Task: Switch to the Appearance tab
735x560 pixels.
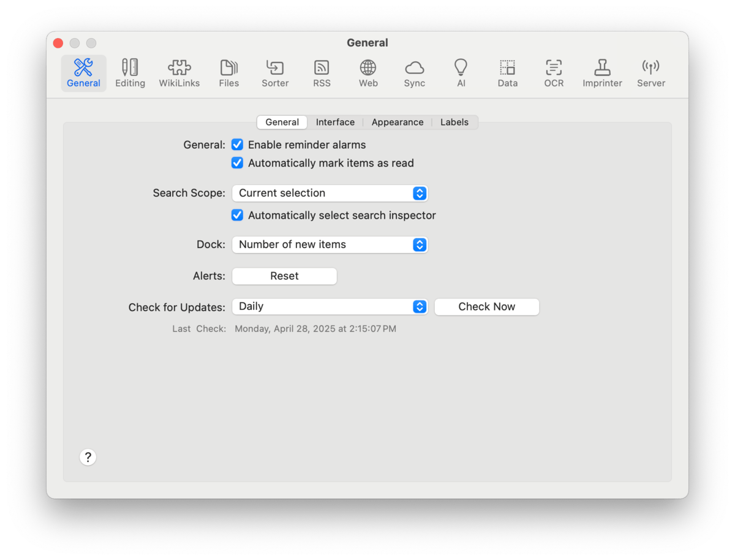Action: pyautogui.click(x=397, y=123)
